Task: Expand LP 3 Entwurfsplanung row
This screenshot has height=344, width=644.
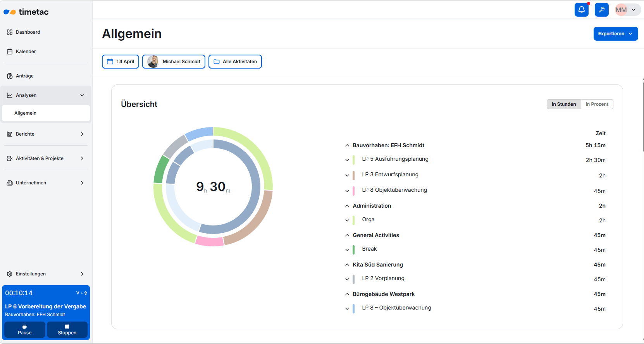Action: pos(347,175)
